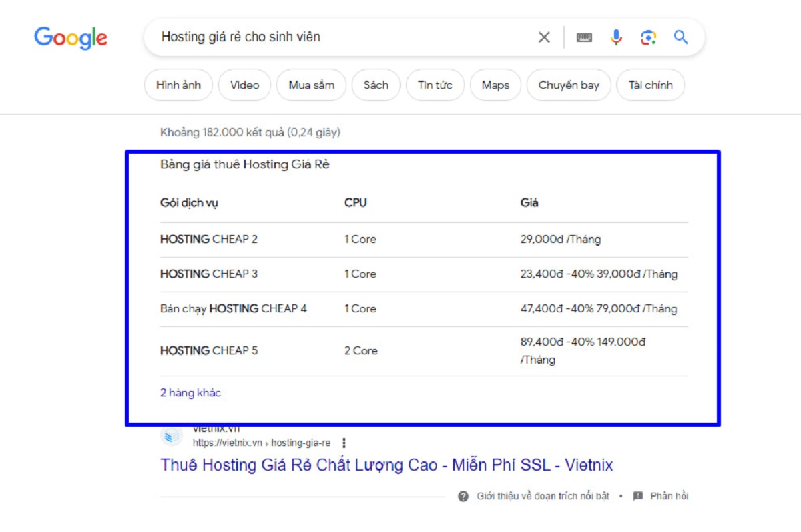This screenshot has width=801, height=532.
Task: Switch to the Sách filter
Action: (376, 85)
